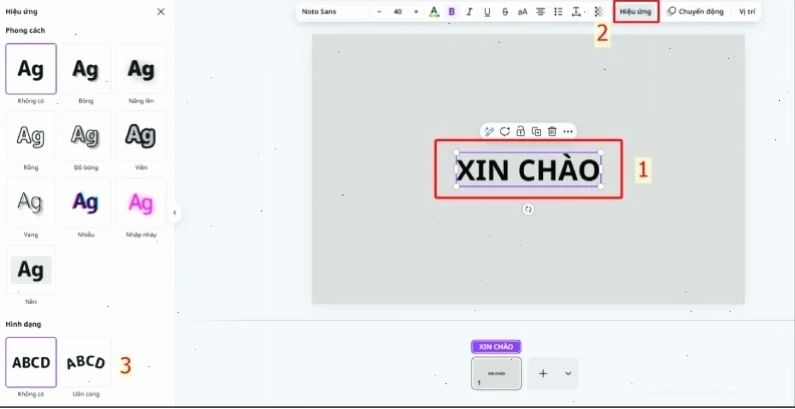Apply the Nhấp nháy neon style

[x=141, y=203]
